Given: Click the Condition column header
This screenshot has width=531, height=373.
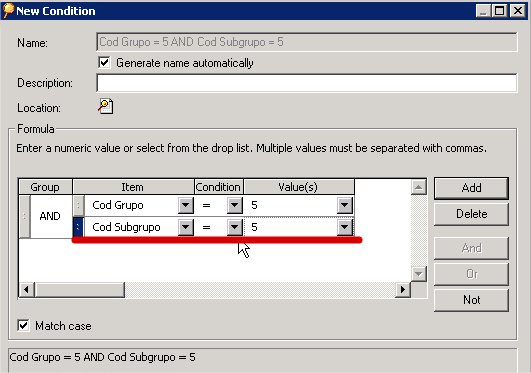Looking at the screenshot, I should tap(218, 187).
